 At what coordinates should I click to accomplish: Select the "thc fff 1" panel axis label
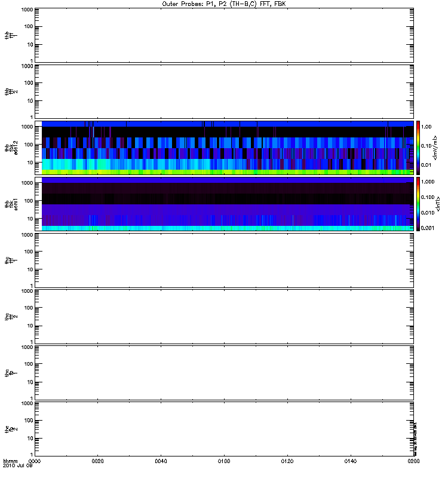pyautogui.click(x=11, y=261)
